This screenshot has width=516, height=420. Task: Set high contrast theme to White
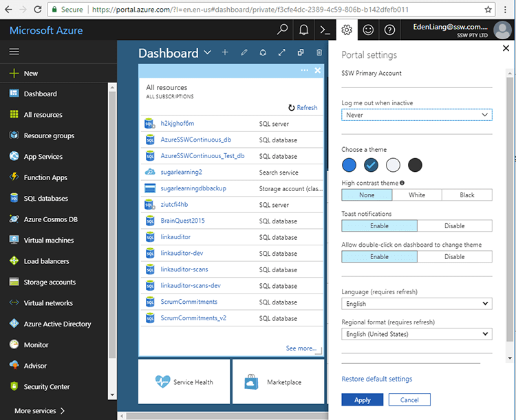click(x=417, y=195)
